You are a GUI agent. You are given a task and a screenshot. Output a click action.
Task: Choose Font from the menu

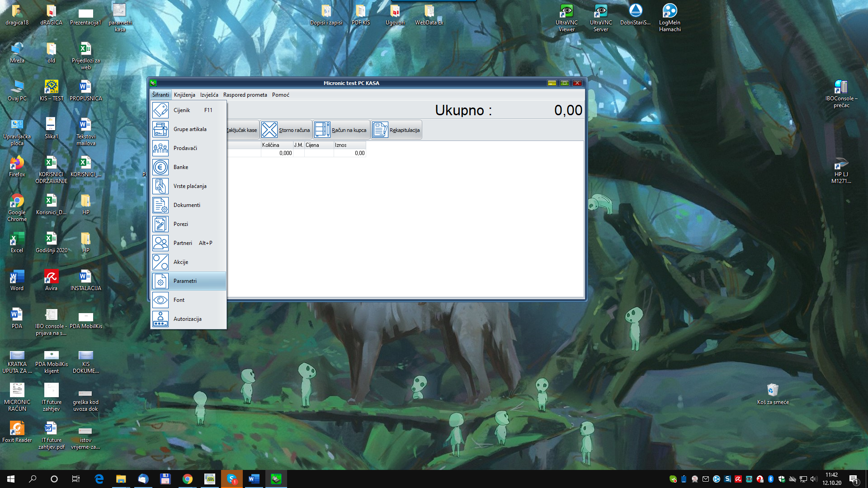[x=189, y=300]
